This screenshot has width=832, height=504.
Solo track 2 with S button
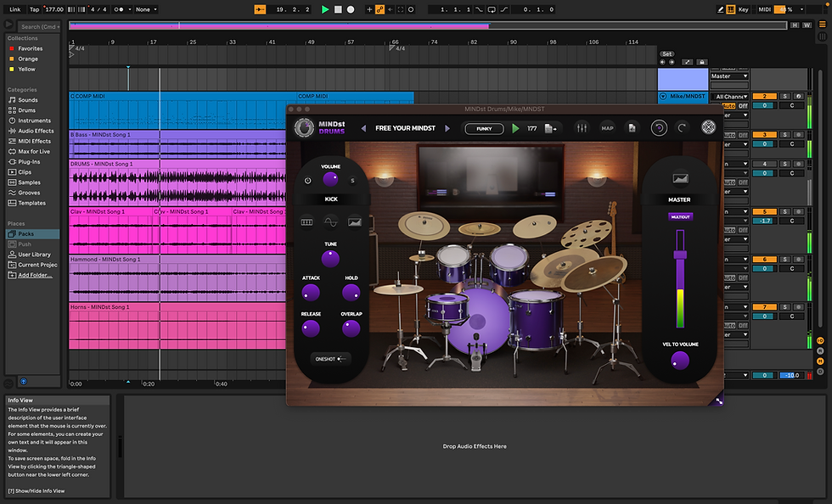click(784, 97)
